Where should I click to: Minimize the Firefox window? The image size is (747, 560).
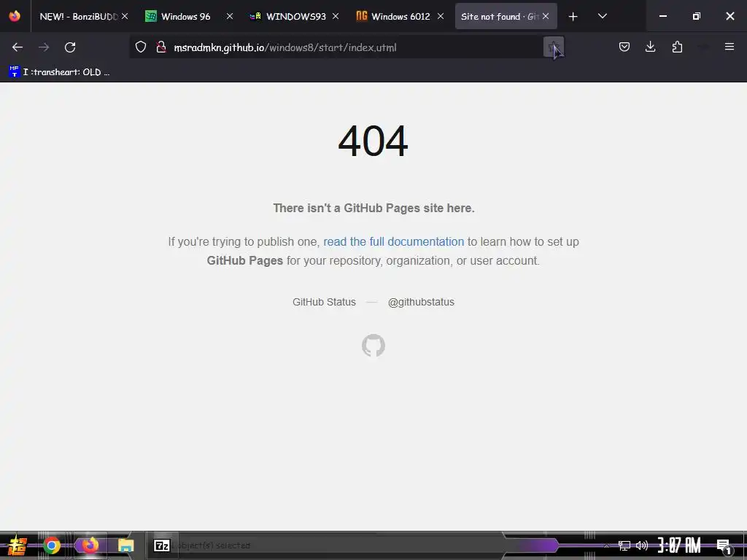point(662,16)
